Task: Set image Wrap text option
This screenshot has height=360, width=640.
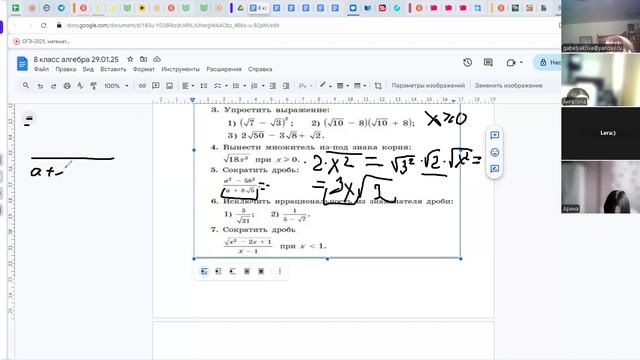Action: 218,271
